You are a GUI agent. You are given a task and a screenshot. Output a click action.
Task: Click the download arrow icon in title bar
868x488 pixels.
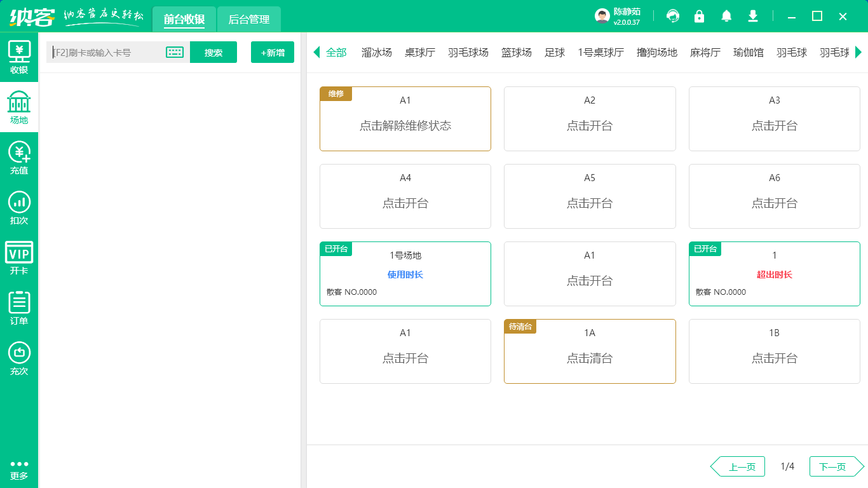point(753,17)
